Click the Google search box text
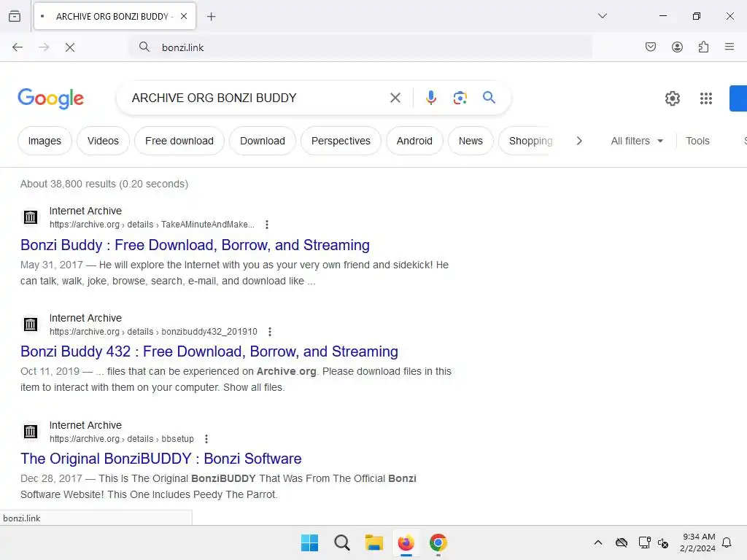The width and height of the screenshot is (747, 560). 214,98
